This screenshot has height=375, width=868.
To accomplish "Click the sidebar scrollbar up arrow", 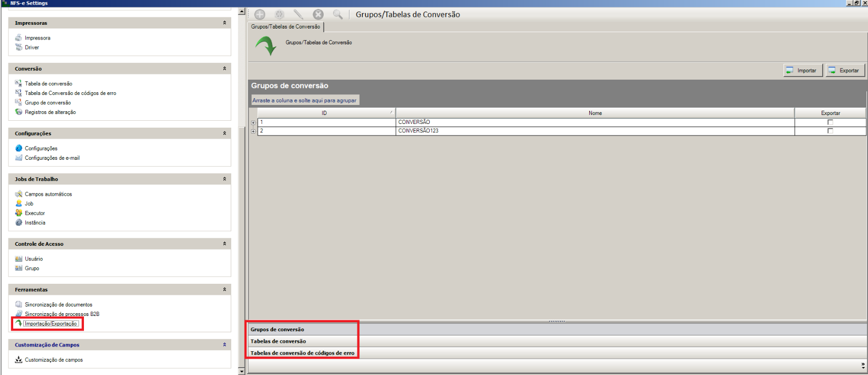I will [242, 12].
